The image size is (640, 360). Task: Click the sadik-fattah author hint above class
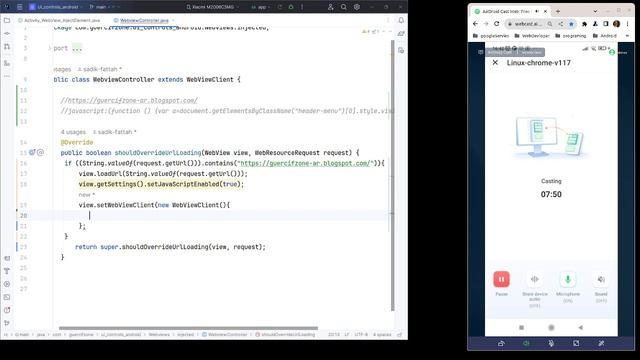[100, 69]
